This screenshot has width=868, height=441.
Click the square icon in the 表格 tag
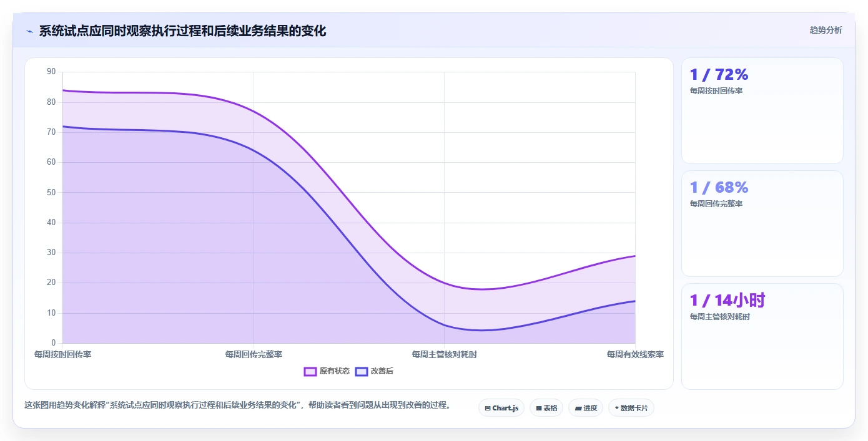(539, 409)
